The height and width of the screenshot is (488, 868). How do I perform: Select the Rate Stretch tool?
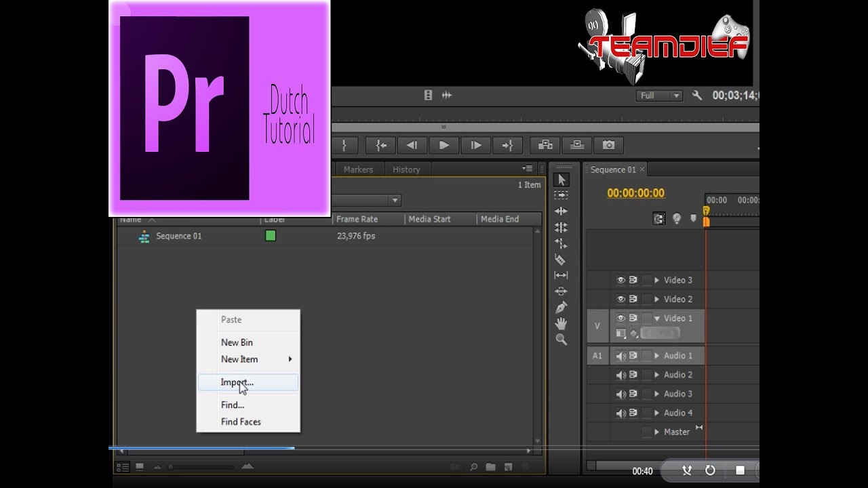coord(561,243)
